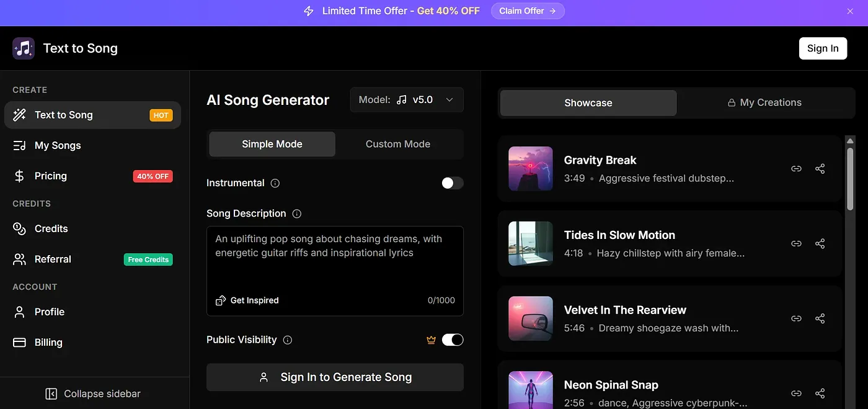Share the Neon Spinal Snap song
The height and width of the screenshot is (409, 868).
tap(820, 393)
